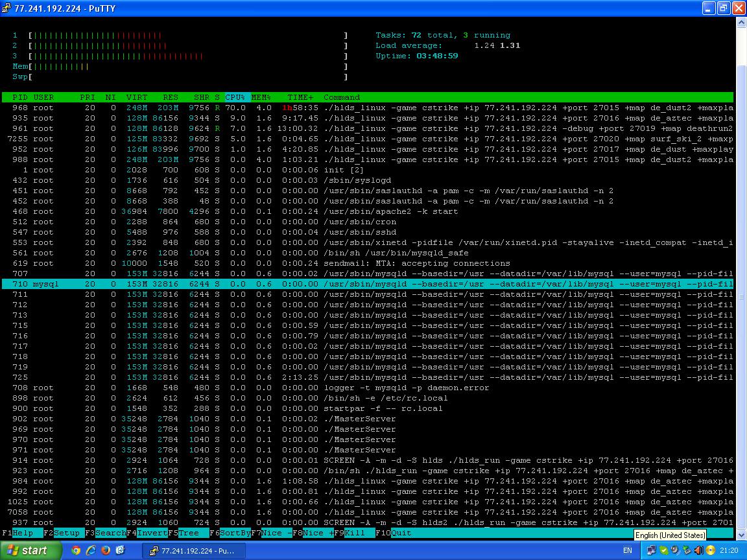Sort by the TIME+ column header
Screen dimensions: 747x560
click(x=300, y=97)
